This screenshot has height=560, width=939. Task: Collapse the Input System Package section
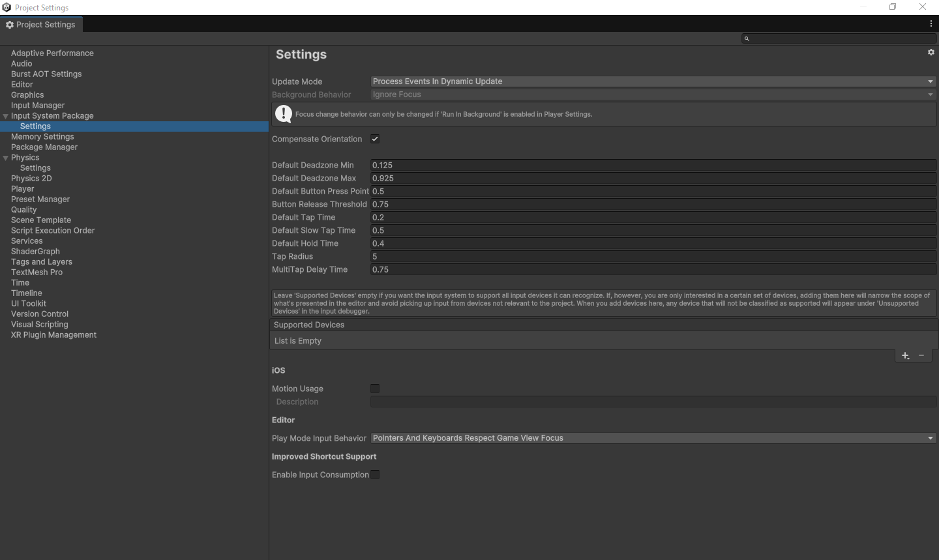point(5,115)
